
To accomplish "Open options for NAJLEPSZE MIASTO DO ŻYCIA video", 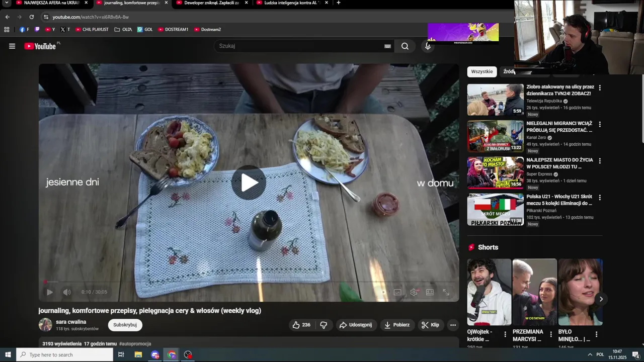I will (600, 161).
